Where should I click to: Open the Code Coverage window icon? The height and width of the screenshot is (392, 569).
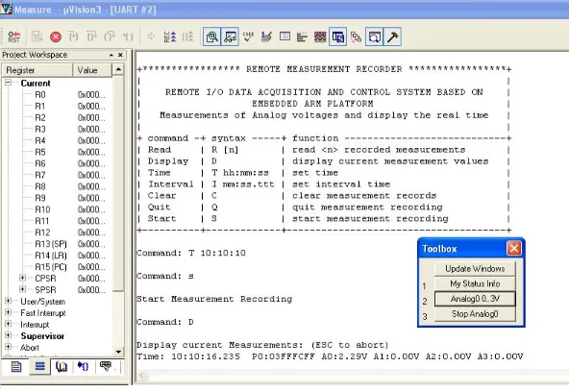coord(248,37)
